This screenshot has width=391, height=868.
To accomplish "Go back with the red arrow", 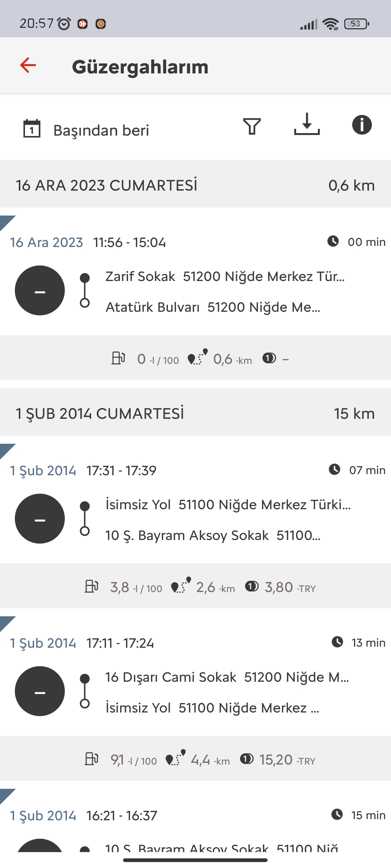I will click(28, 65).
